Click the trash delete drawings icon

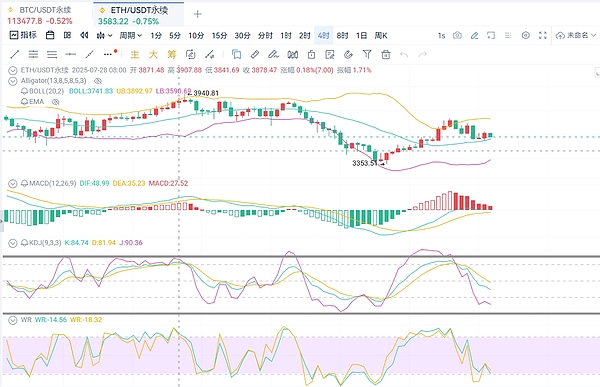click(386, 55)
